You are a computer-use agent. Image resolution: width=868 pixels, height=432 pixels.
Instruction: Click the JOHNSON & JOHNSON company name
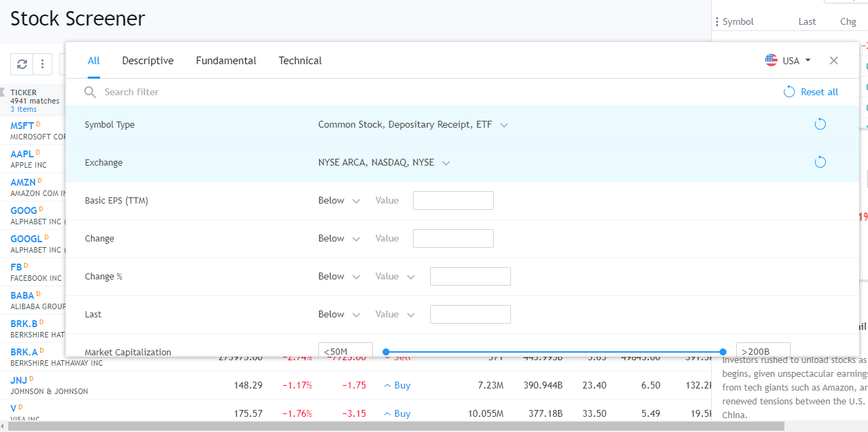pos(49,391)
